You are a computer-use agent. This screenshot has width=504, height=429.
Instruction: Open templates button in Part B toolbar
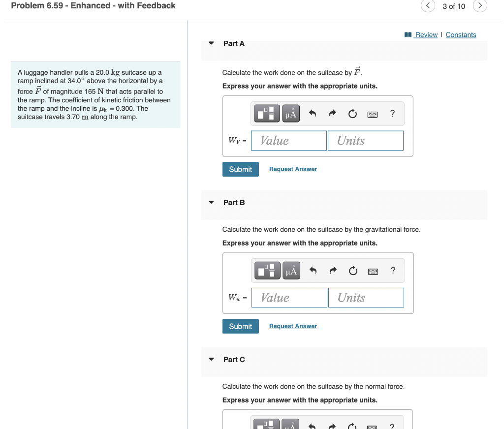(267, 270)
